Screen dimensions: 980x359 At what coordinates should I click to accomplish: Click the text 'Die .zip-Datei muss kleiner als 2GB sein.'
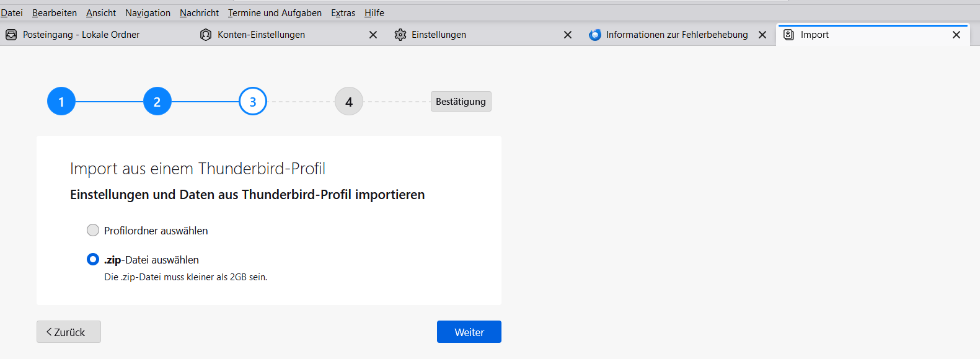(186, 277)
